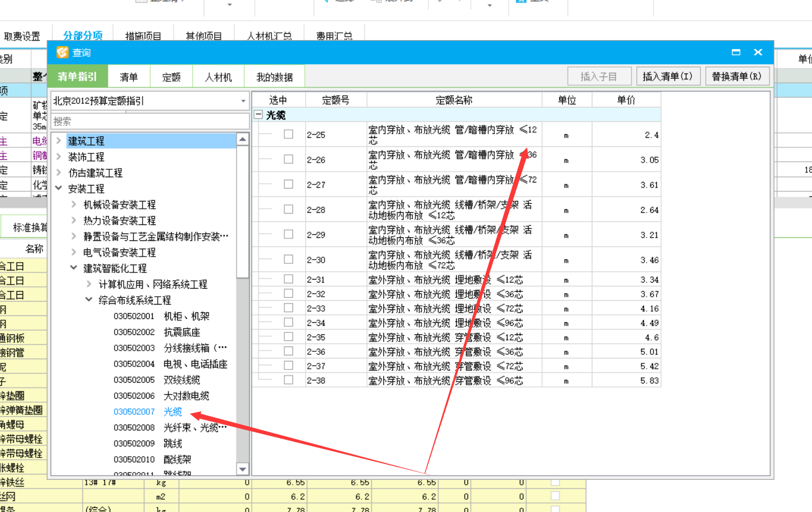Switch to the 我的数据 tab

274,76
